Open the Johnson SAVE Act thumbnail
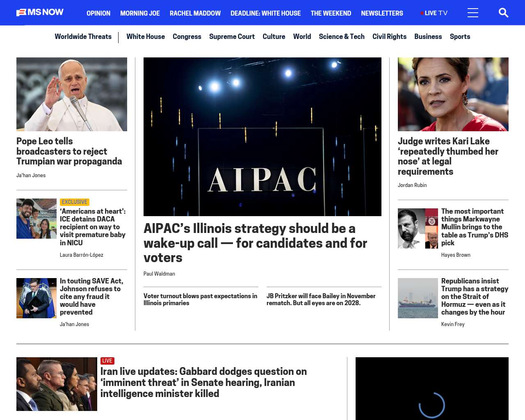The height and width of the screenshot is (420, 525). point(37,298)
